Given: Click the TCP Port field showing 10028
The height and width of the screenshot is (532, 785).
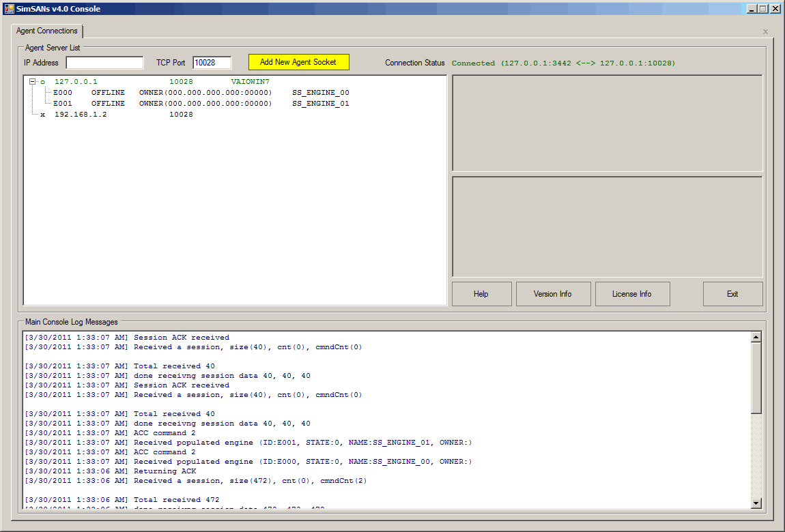Looking at the screenshot, I should (212, 63).
